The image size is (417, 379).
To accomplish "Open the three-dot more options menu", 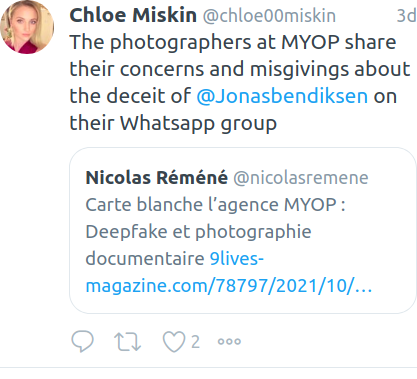I will tap(229, 342).
